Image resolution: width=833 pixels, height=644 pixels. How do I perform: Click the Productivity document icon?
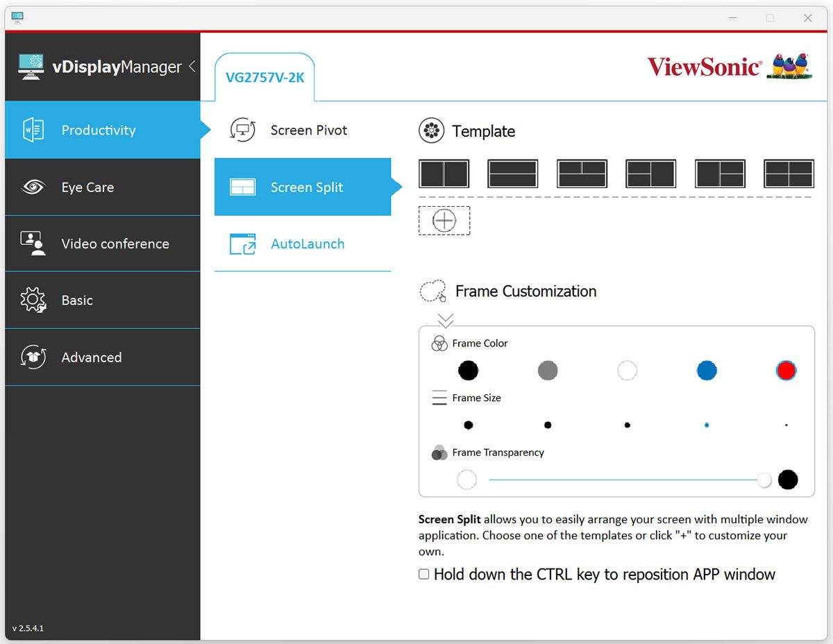[x=33, y=130]
